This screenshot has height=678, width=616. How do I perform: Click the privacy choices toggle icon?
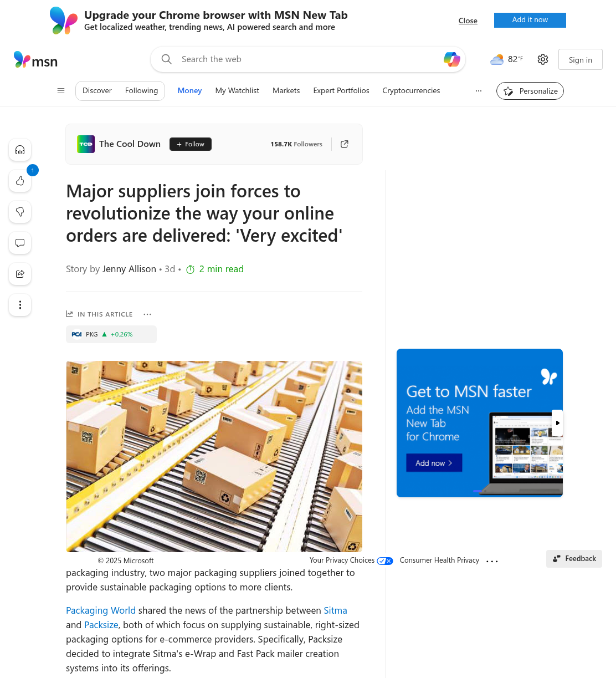[385, 561]
